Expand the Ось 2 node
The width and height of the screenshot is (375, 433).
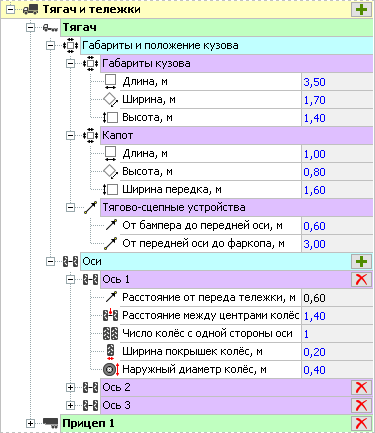pyautogui.click(x=70, y=387)
